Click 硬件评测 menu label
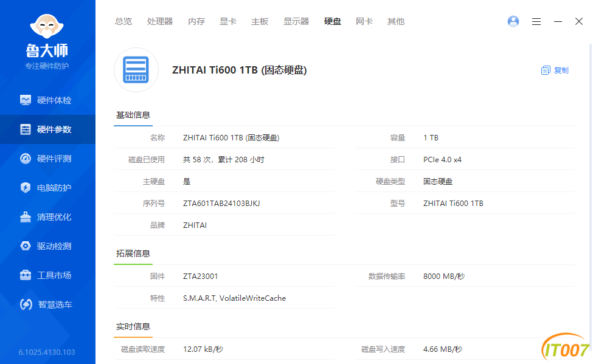 [54, 159]
